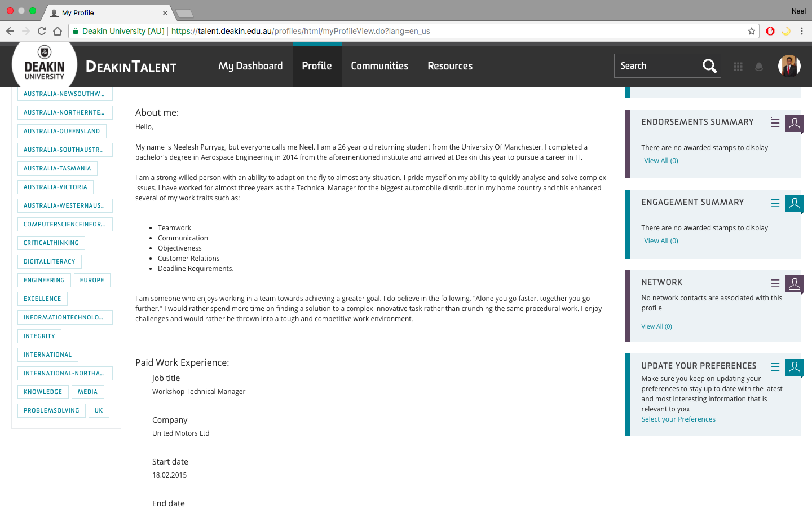Click the EXCELLENCE tag
This screenshot has height=508, width=812.
point(42,299)
